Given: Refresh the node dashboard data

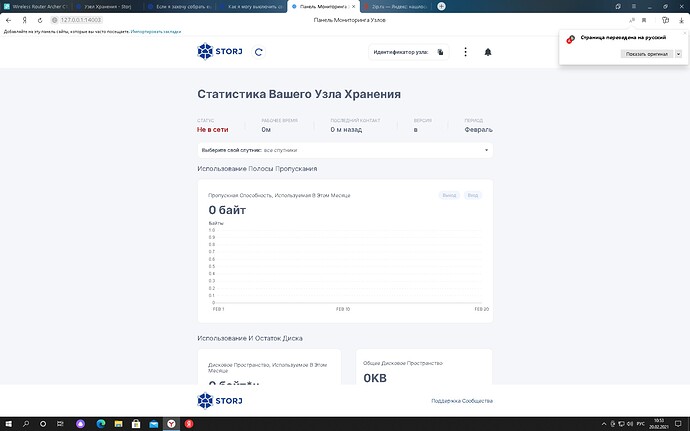Looking at the screenshot, I should (x=259, y=51).
